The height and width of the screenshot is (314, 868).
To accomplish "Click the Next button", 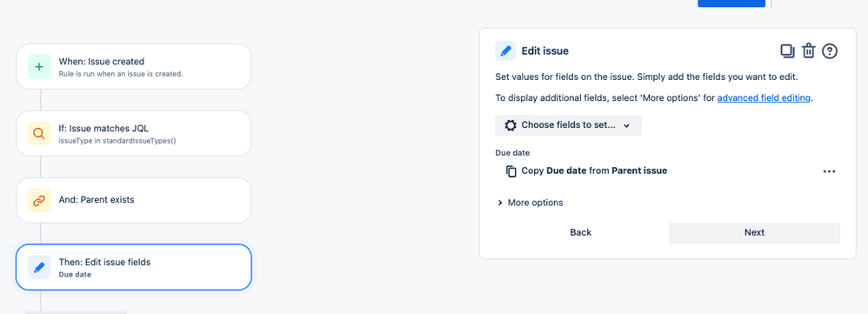I will pos(754,232).
